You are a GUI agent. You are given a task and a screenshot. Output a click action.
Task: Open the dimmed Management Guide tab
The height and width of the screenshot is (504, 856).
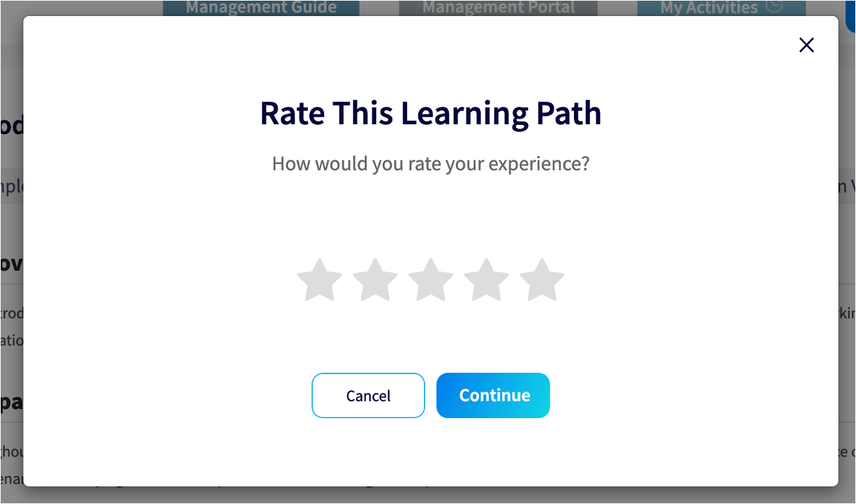[261, 8]
